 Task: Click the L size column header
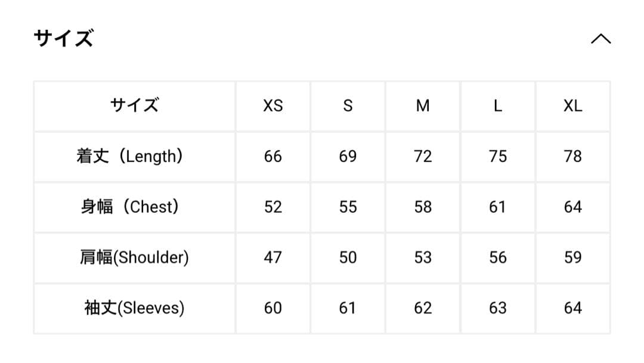click(498, 106)
